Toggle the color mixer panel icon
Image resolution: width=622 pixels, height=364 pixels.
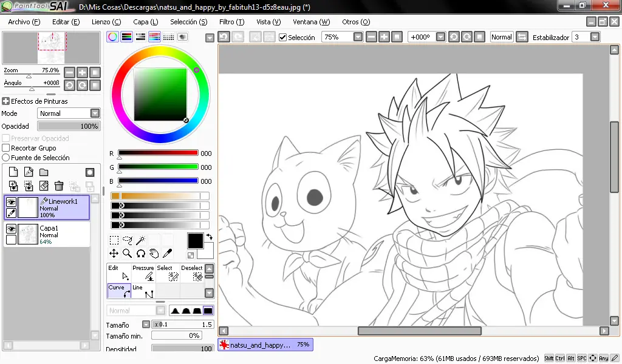click(x=154, y=37)
